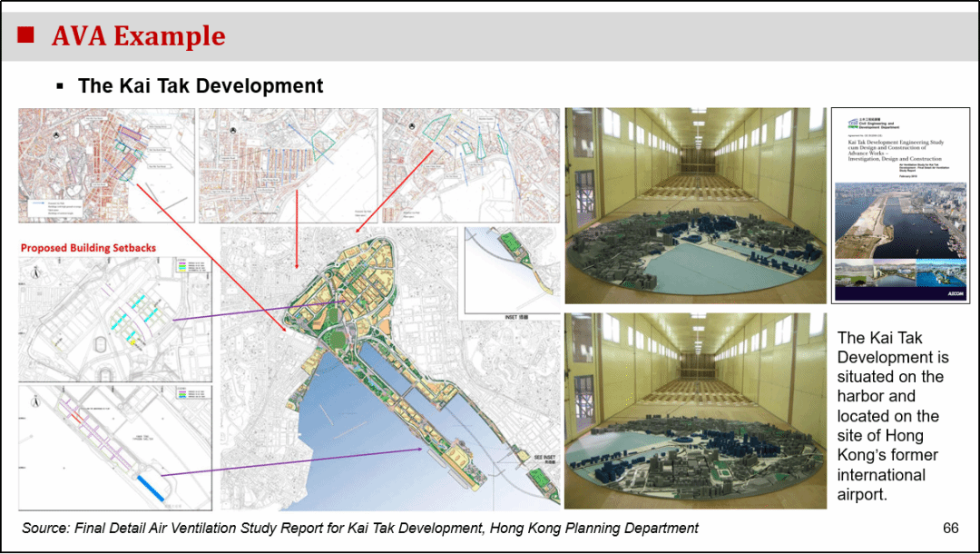The image size is (980, 554).
Task: Select the upper wind tunnel model photo
Action: (695, 205)
